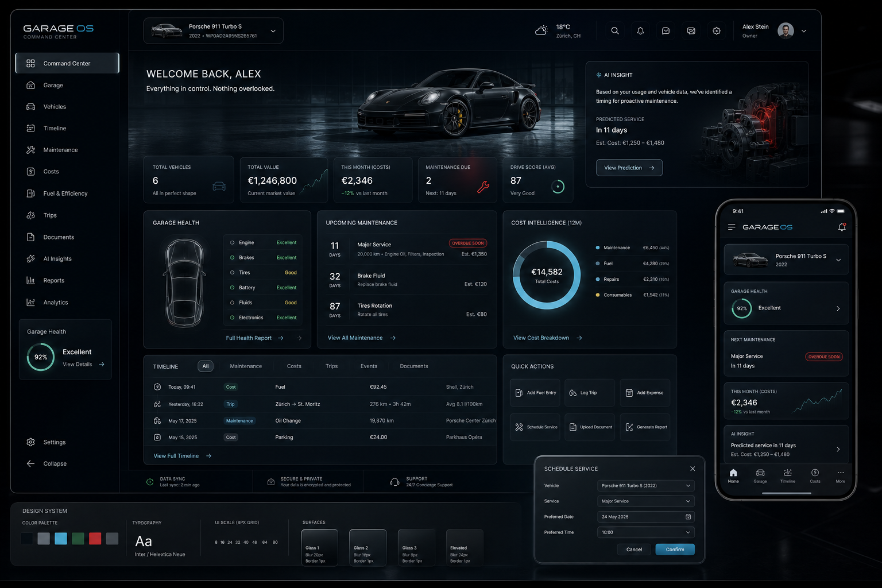
Task: Click the Add Fuel Entry quick action
Action: pyautogui.click(x=535, y=393)
